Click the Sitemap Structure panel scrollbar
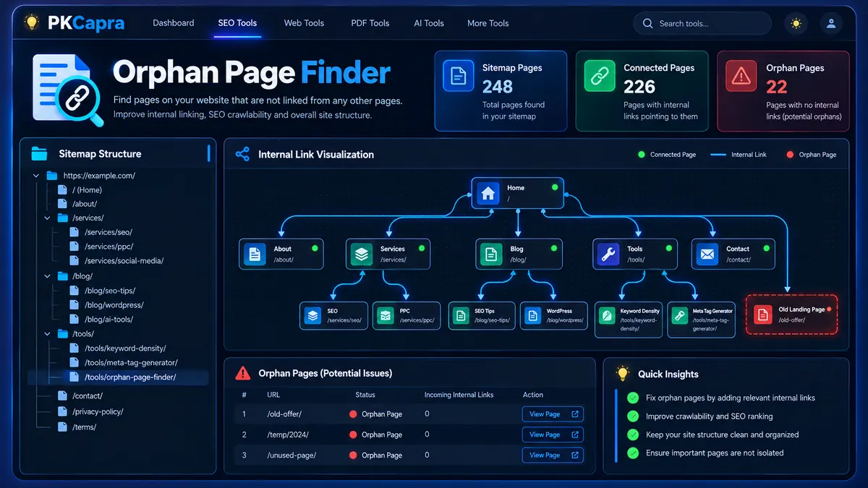 point(209,153)
